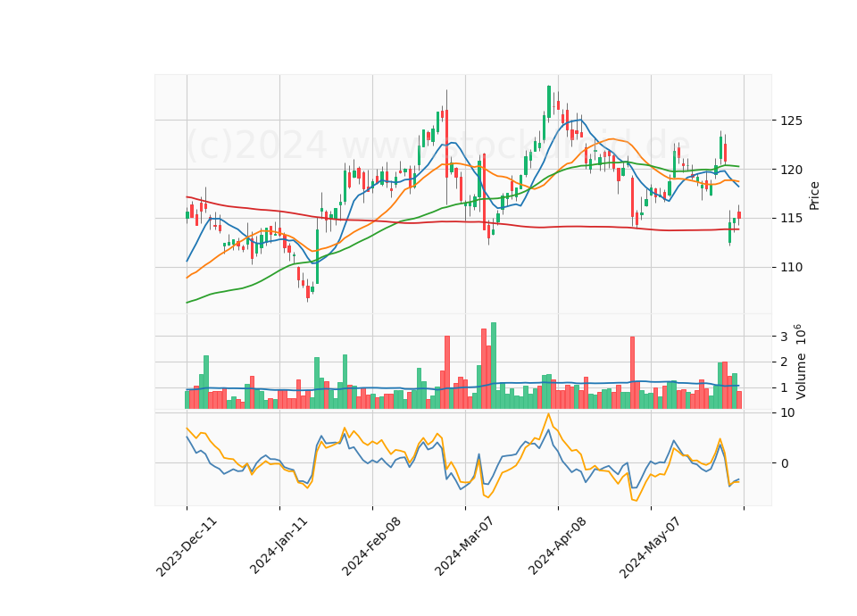Click the 125 price axis value
The image size is (857, 616).
[792, 121]
